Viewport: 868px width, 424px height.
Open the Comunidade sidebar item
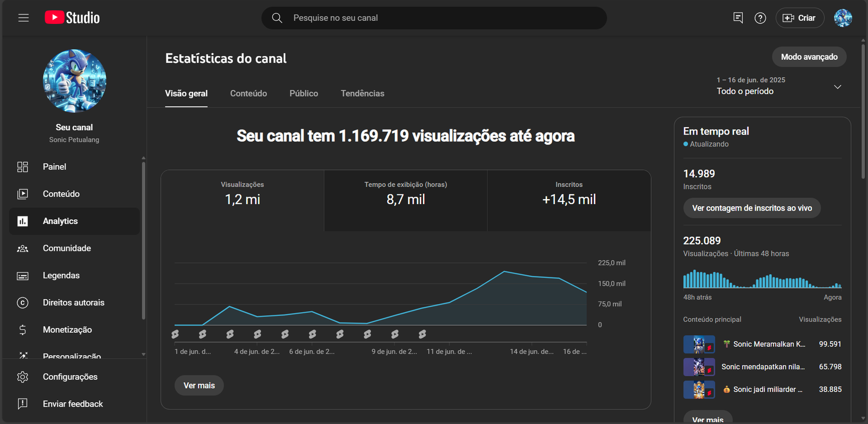click(x=74, y=248)
